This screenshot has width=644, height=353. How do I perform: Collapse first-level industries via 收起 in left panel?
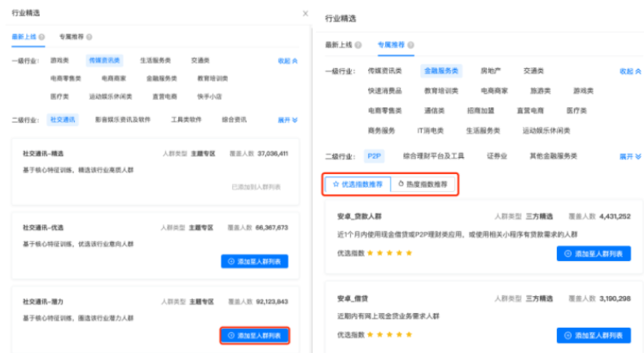click(x=287, y=61)
